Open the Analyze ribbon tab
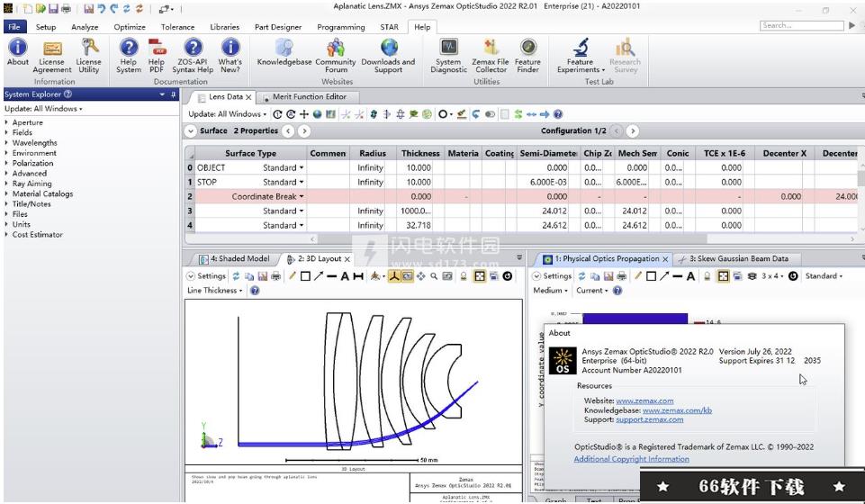865x504 pixels. pos(85,27)
